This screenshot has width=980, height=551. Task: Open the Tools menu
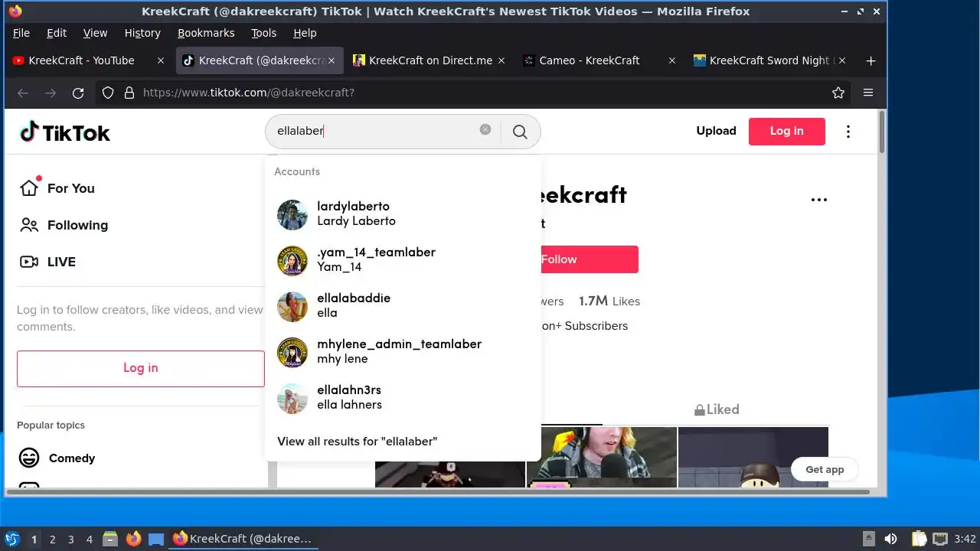coord(263,33)
